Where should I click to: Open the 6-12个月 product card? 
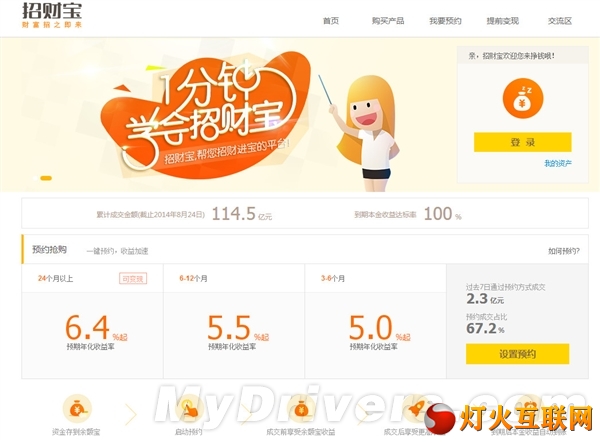click(234, 321)
